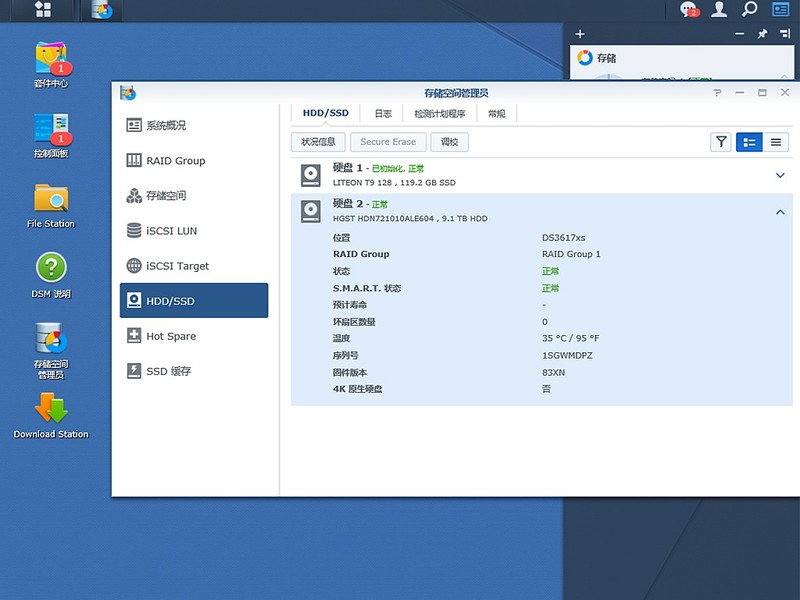Open RAID Group section
Image resolution: width=800 pixels, height=600 pixels.
194,160
